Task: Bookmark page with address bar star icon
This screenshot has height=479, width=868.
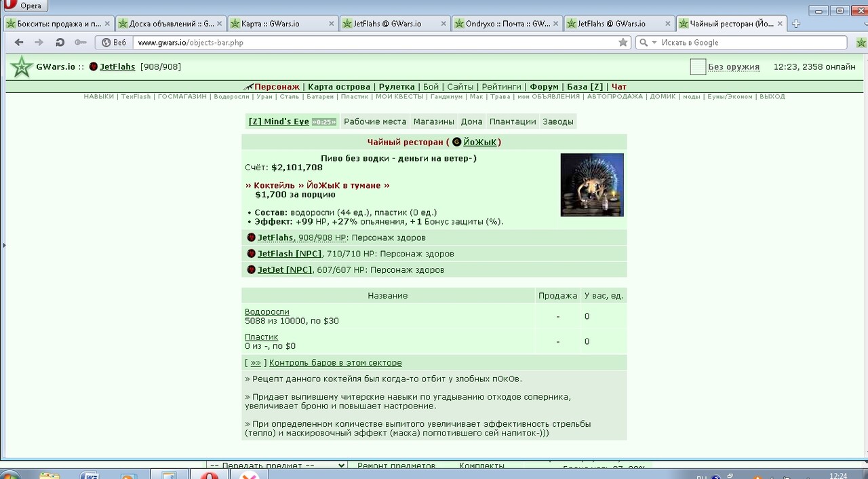Action: (x=623, y=42)
